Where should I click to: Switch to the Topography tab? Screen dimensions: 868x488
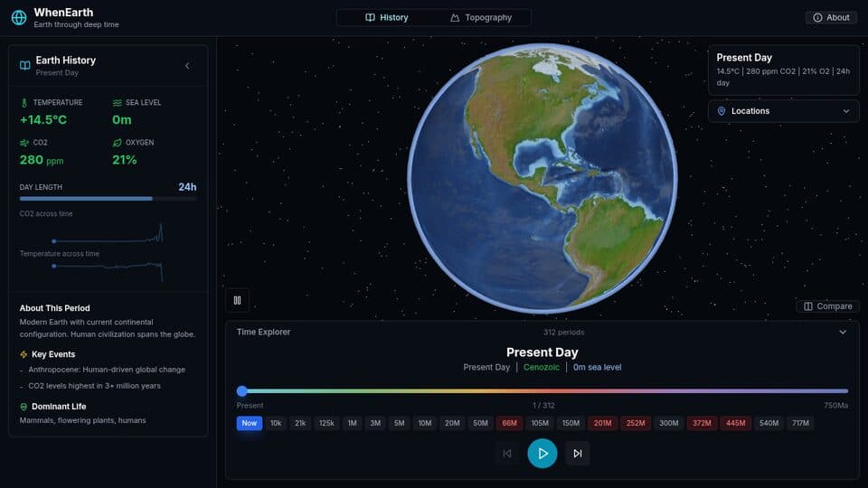pos(481,18)
